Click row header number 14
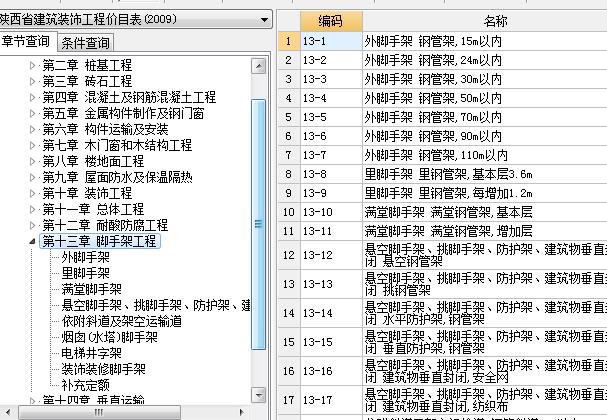The width and height of the screenshot is (607, 420). pyautogui.click(x=289, y=313)
